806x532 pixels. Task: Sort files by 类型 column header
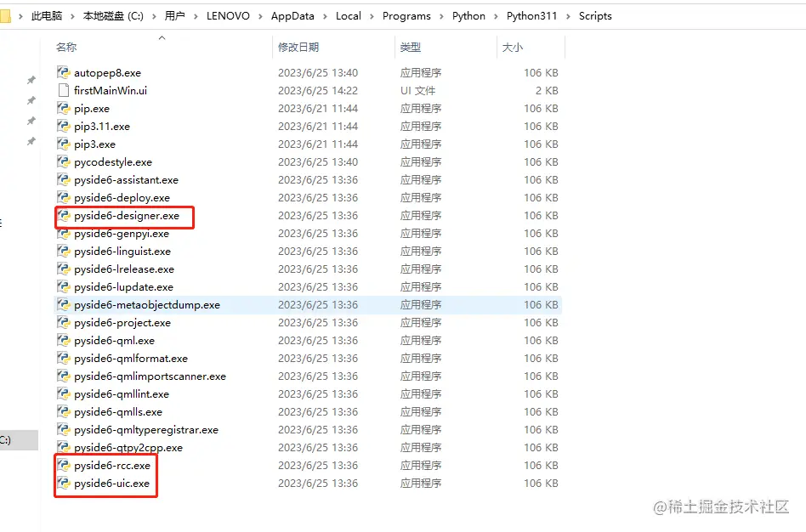click(410, 48)
